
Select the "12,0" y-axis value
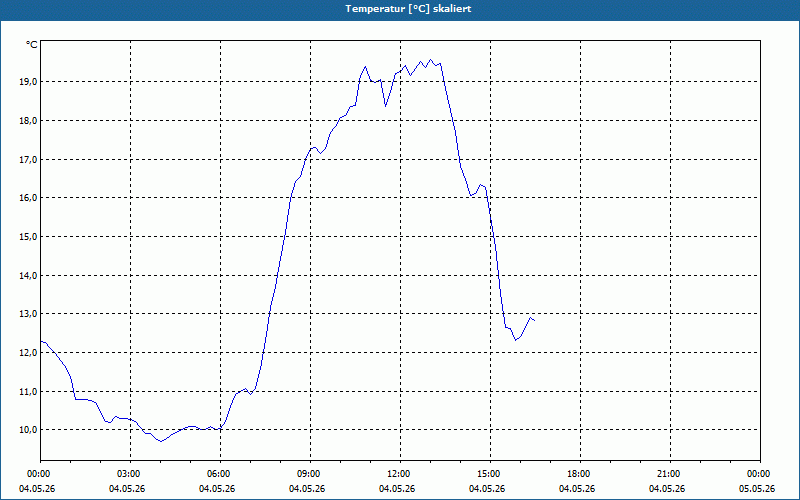click(28, 353)
